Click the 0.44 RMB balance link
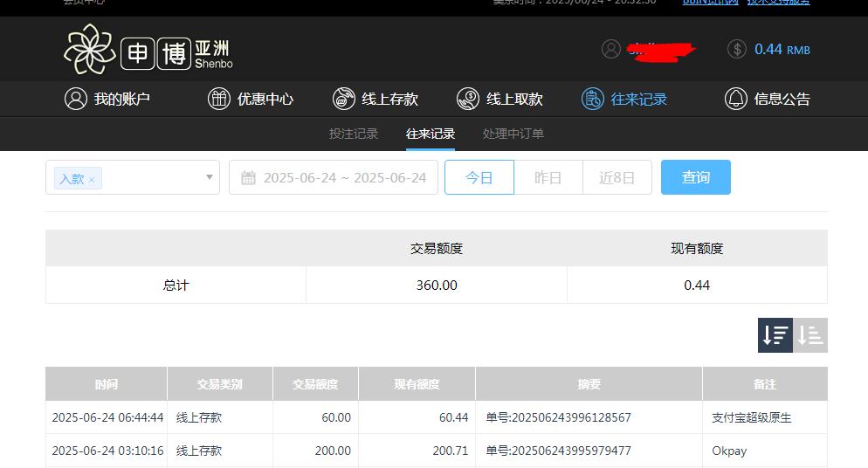 (x=782, y=49)
